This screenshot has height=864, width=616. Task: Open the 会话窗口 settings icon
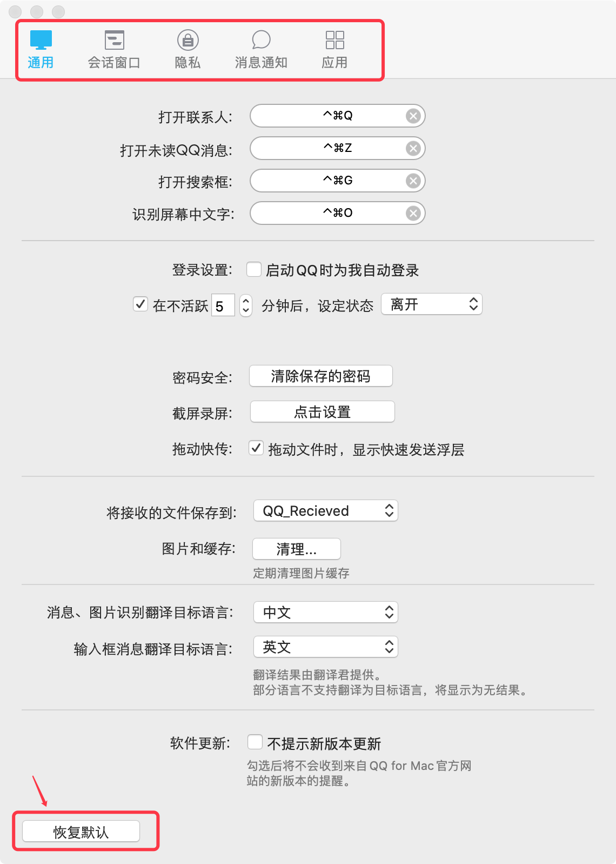coord(114,40)
